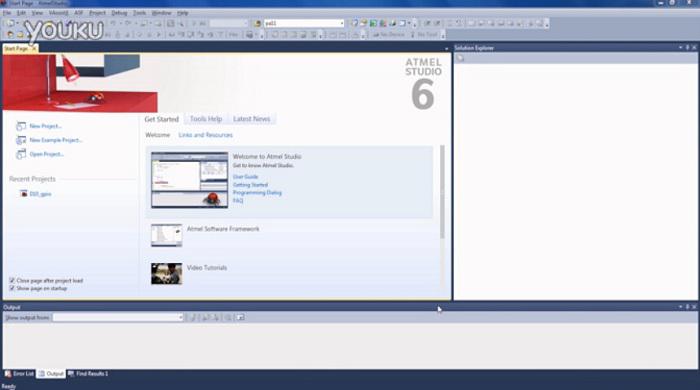Open the Solution Explorer window position dropdown arrow

click(680, 47)
